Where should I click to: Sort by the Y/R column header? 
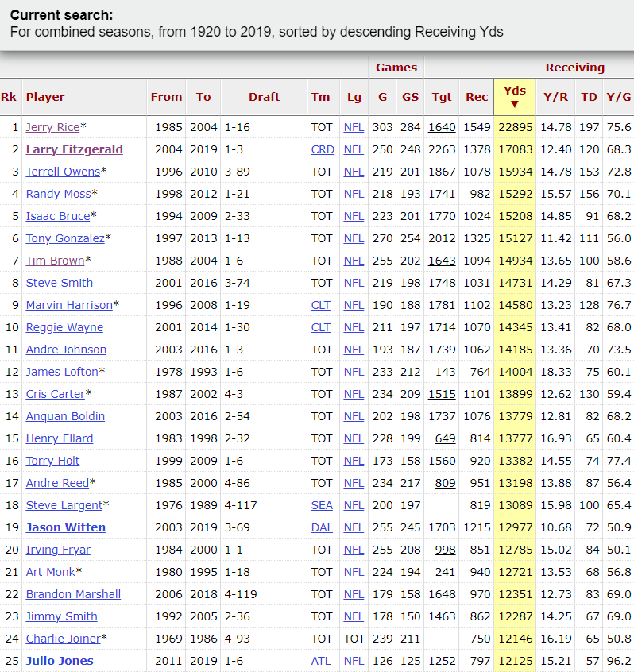tap(556, 97)
